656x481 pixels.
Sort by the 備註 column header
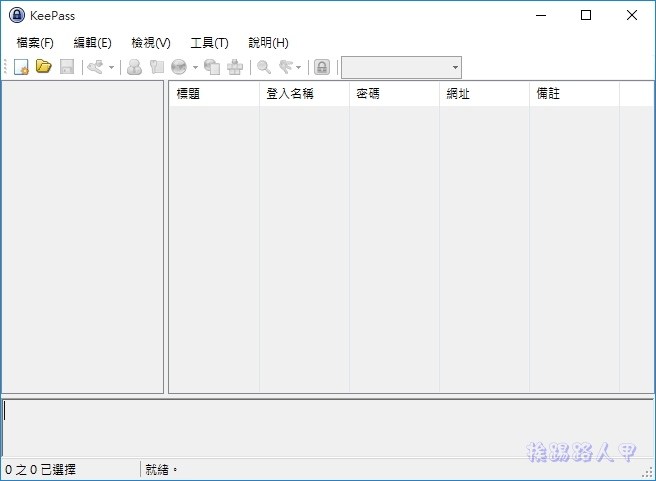[574, 94]
